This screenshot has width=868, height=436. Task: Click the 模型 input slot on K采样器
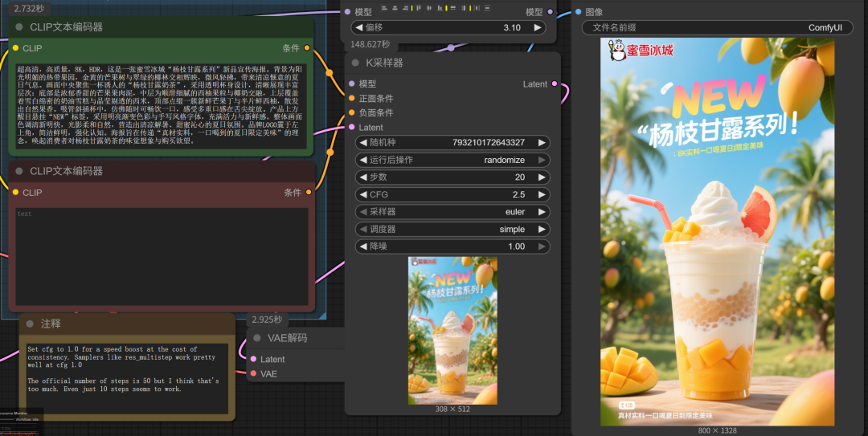(x=351, y=84)
